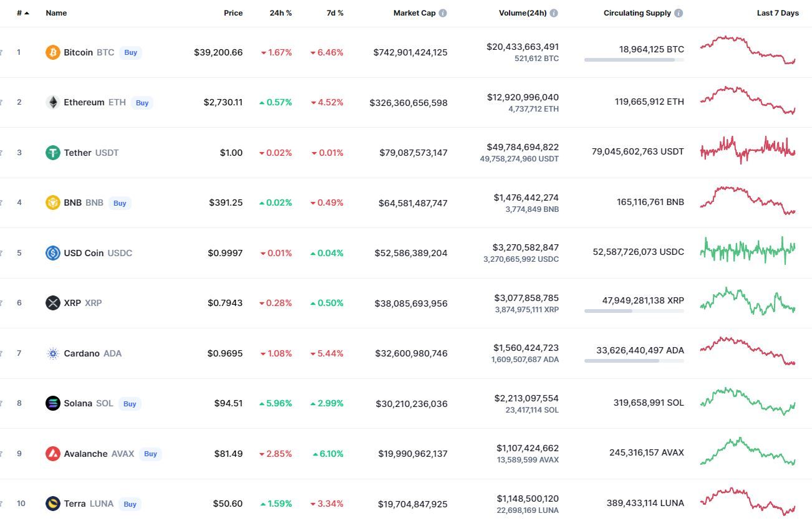This screenshot has width=812, height=526.
Task: Click the Buy button next to BNB
Action: pyautogui.click(x=120, y=203)
